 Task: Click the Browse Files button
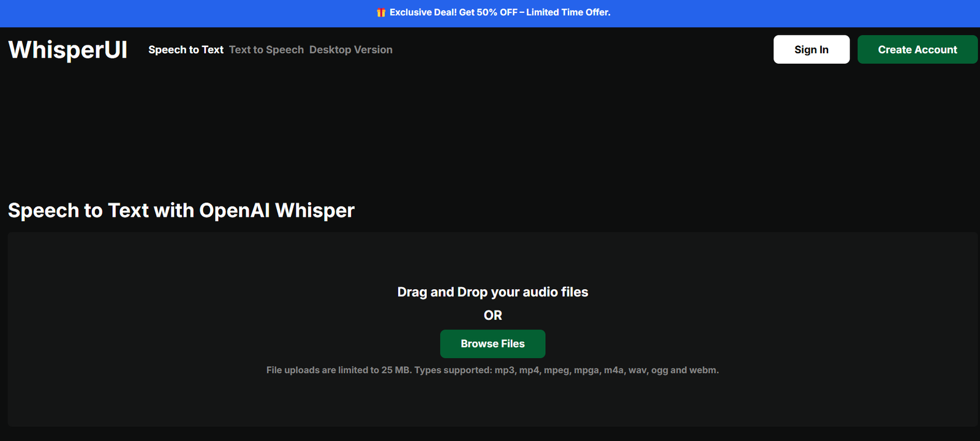(x=492, y=344)
